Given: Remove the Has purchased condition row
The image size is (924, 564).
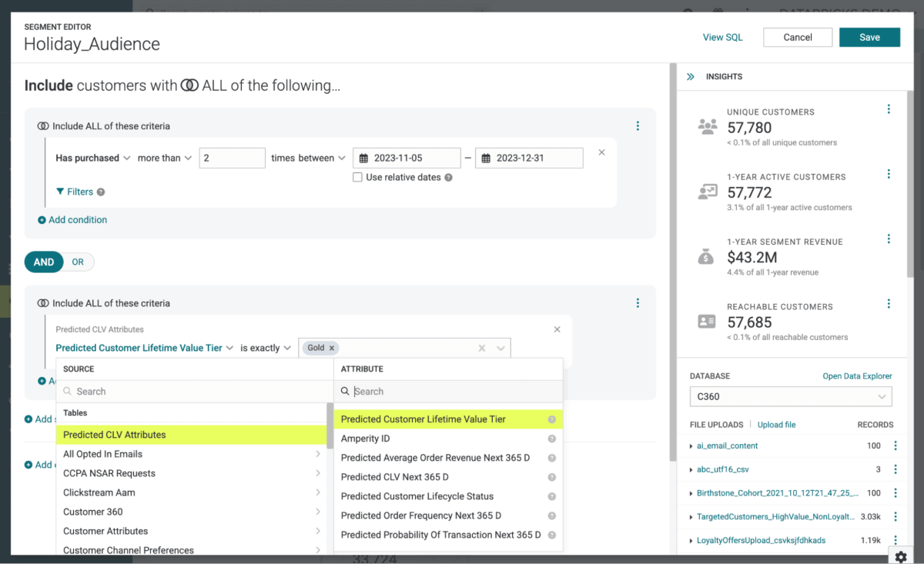Looking at the screenshot, I should click(x=601, y=152).
